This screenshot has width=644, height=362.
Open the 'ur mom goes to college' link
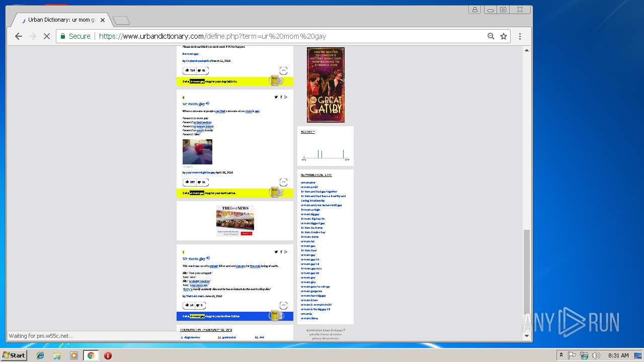click(314, 287)
